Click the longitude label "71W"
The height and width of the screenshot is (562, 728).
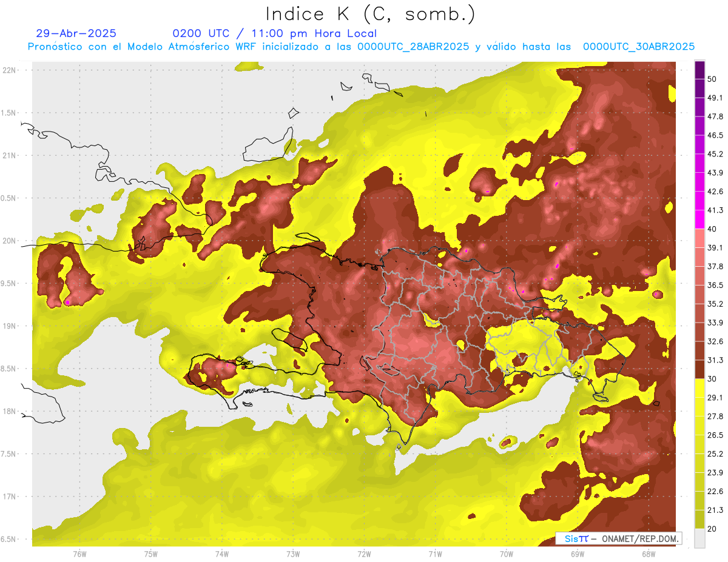pos(435,555)
